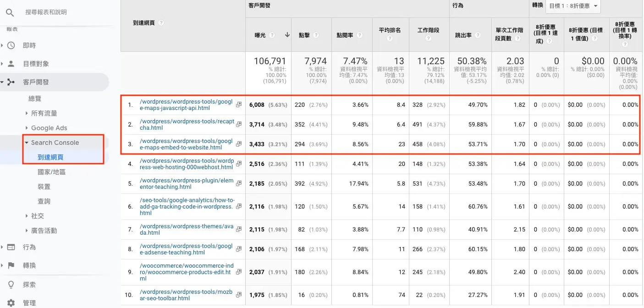Open elementor-teaching.html landing page link

click(187, 184)
